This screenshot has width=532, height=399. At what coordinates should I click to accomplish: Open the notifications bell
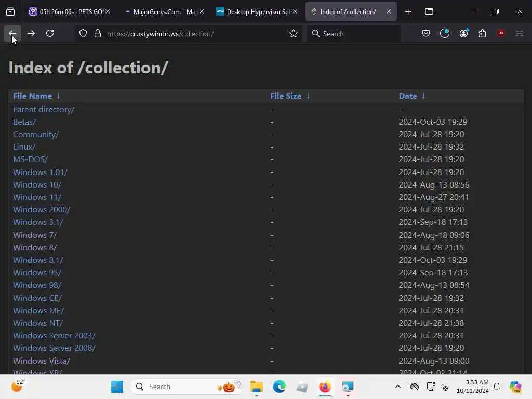[x=497, y=387]
